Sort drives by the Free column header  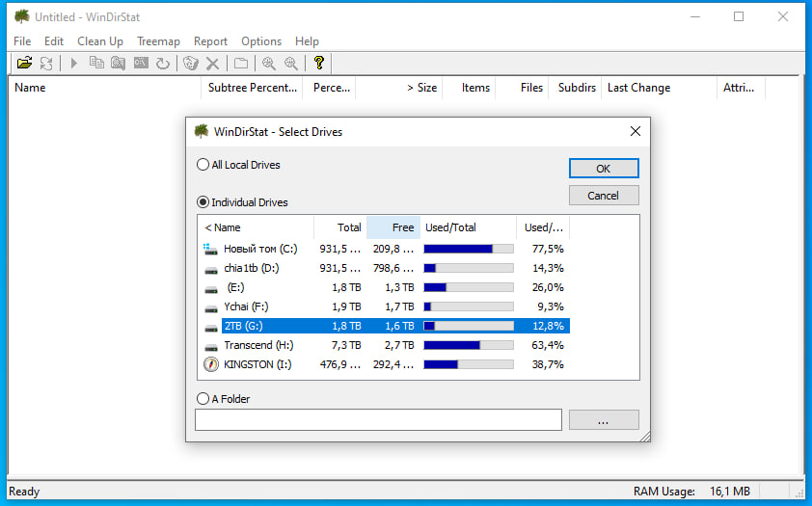(393, 227)
